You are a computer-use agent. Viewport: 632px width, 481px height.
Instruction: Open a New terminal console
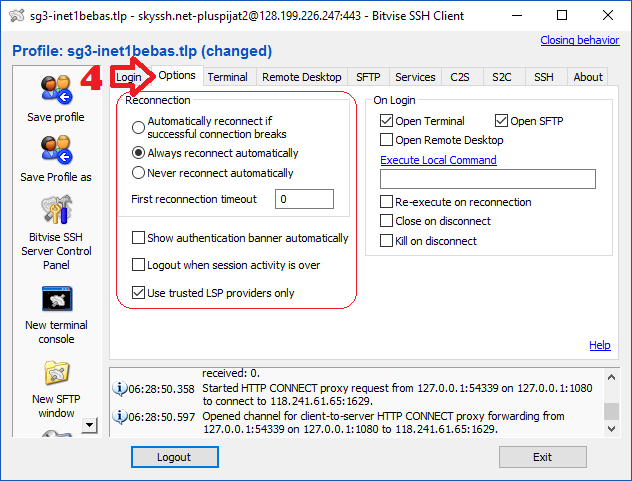click(57, 299)
